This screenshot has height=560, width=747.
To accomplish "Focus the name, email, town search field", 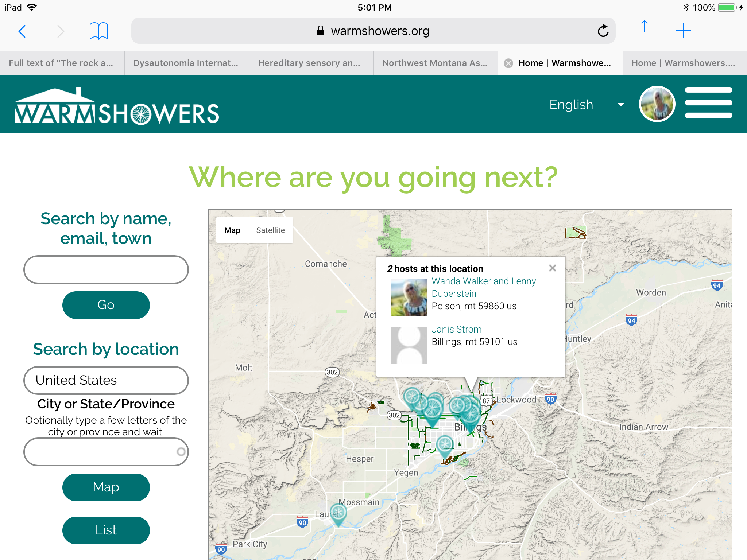I will coord(106,270).
